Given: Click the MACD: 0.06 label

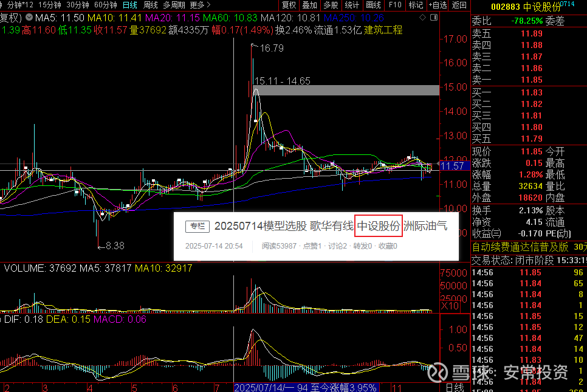Looking at the screenshot, I should (x=120, y=319).
